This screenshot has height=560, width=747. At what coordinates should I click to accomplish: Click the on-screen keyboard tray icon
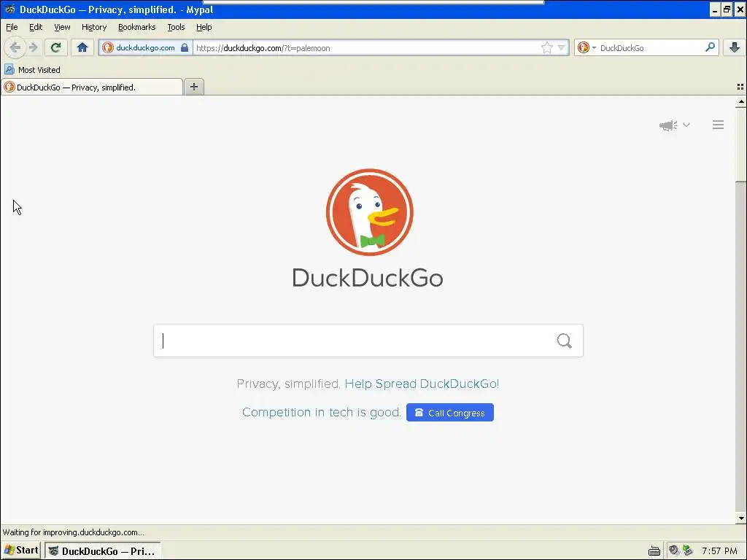tap(654, 551)
